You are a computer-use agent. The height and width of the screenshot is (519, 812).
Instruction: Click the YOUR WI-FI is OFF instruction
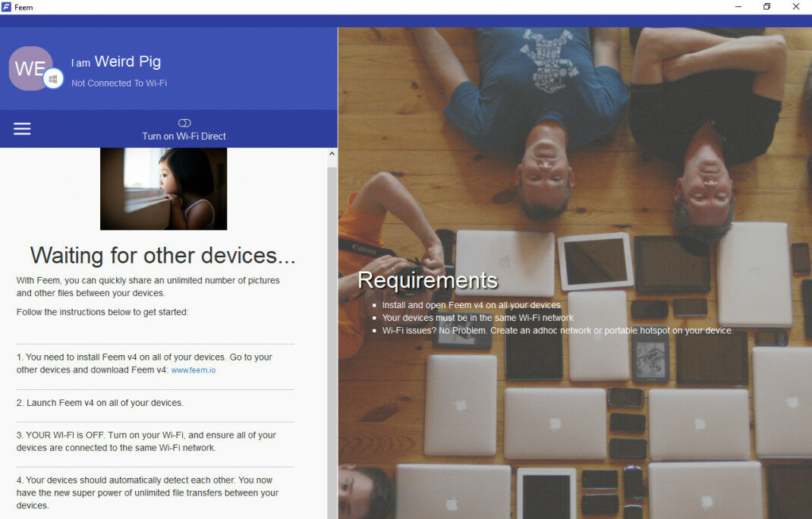pyautogui.click(x=146, y=442)
